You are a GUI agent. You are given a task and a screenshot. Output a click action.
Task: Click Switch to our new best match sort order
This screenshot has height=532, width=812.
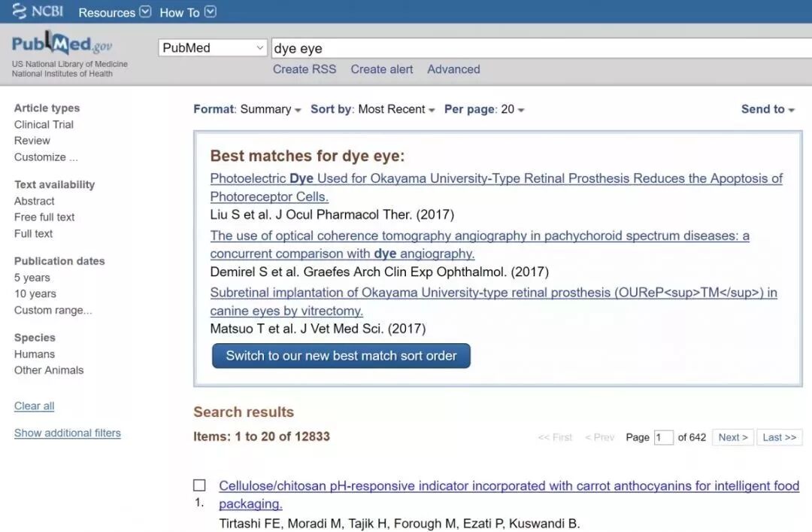click(x=341, y=356)
